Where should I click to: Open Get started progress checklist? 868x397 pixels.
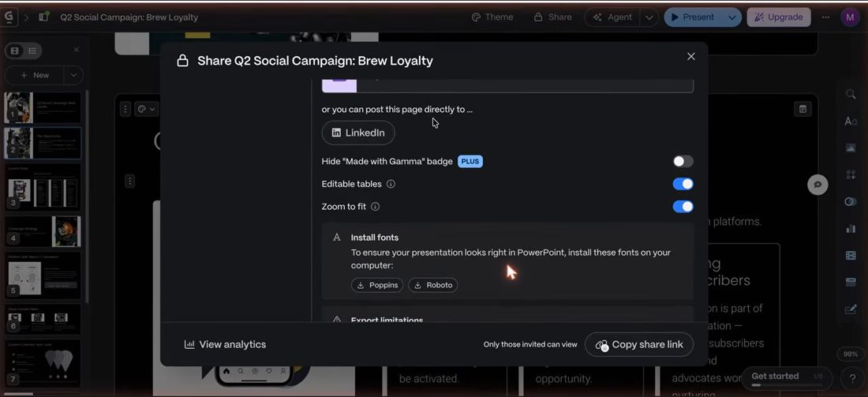(787, 377)
